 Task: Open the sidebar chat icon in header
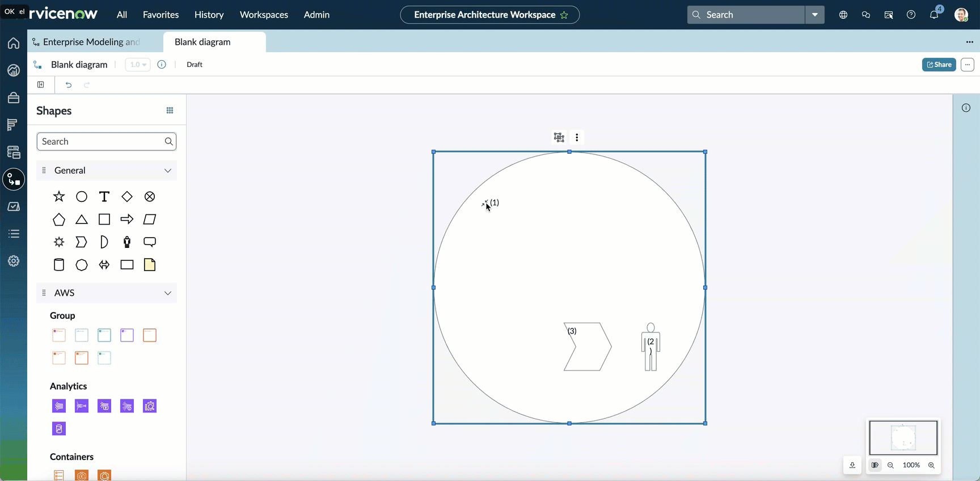click(865, 15)
